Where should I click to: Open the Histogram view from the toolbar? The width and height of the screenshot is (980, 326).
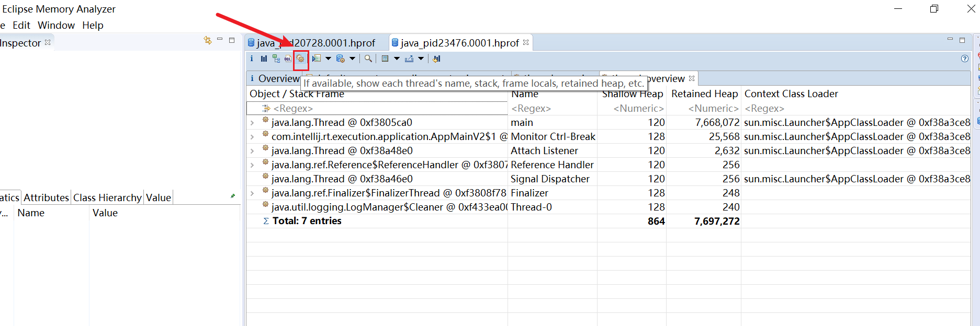click(x=264, y=59)
